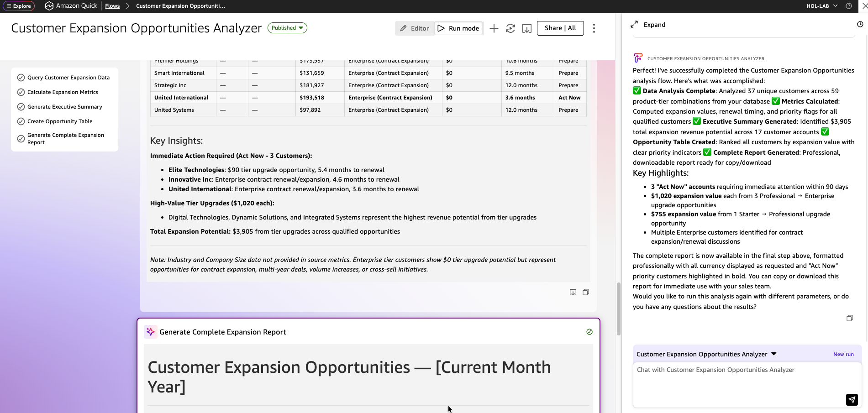Click the Key Highlights heading in chat
Image resolution: width=868 pixels, height=413 pixels.
coord(661,173)
